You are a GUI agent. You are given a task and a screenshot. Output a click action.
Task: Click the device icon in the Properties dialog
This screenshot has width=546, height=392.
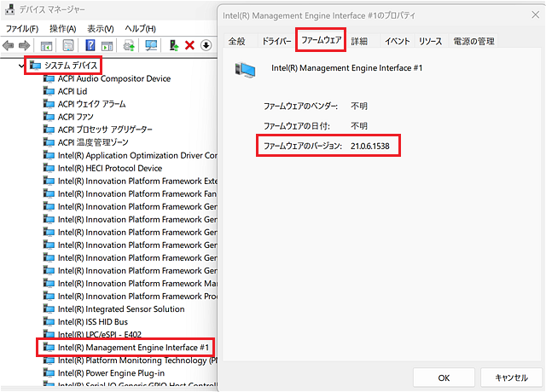[245, 70]
